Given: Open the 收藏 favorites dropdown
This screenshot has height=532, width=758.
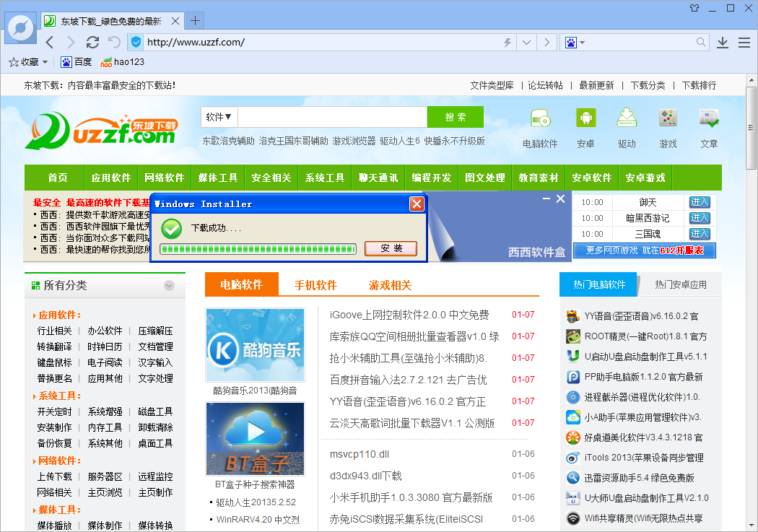Looking at the screenshot, I should [x=29, y=62].
